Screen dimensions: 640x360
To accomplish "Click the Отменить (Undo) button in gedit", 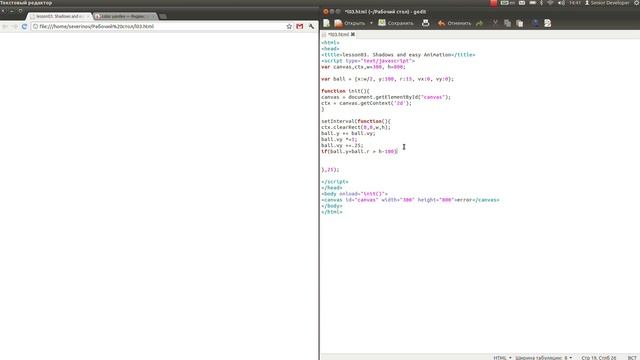I will pyautogui.click(x=454, y=23).
